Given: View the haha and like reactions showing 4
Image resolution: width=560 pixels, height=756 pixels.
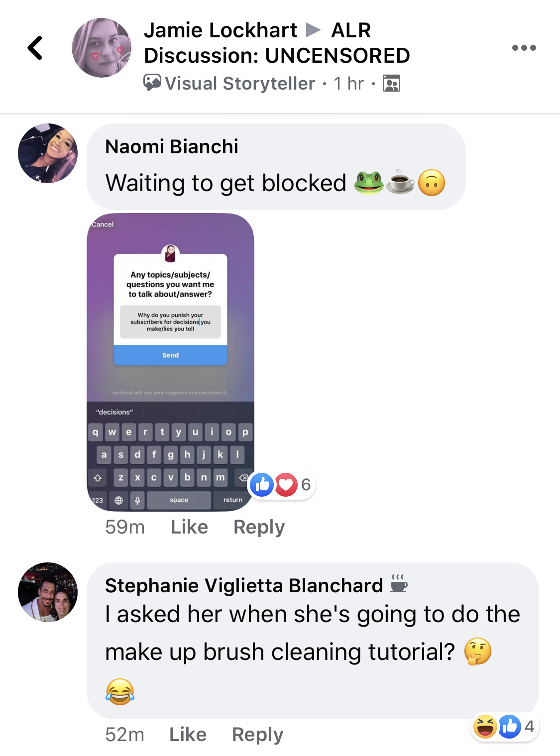Looking at the screenshot, I should coord(504,727).
